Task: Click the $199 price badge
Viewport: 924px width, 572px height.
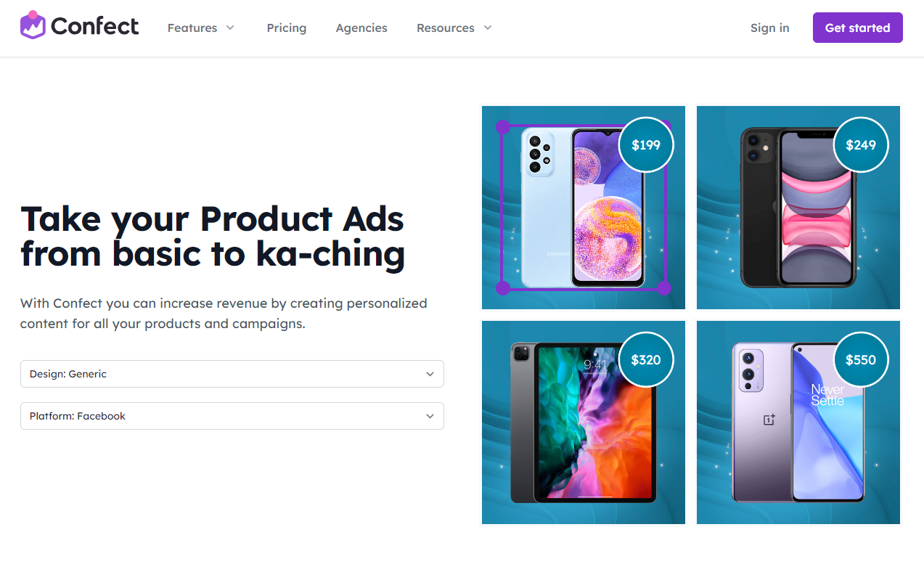Action: click(x=646, y=144)
